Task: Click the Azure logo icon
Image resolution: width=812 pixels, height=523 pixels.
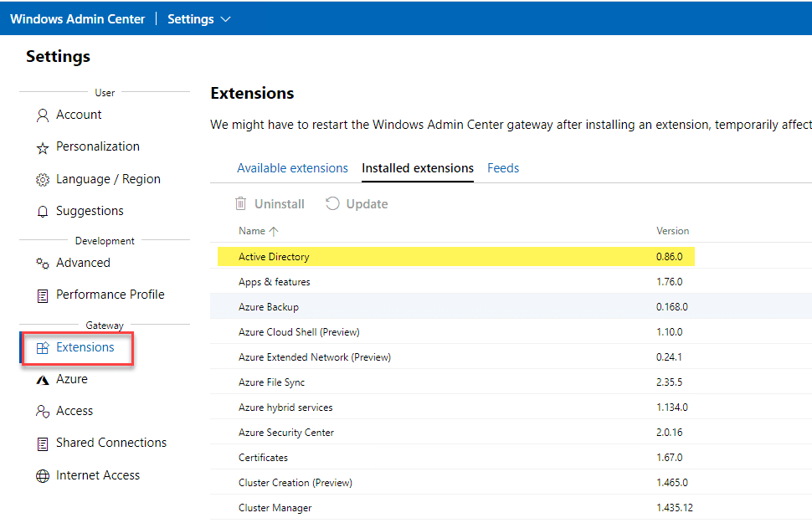Action: [43, 380]
